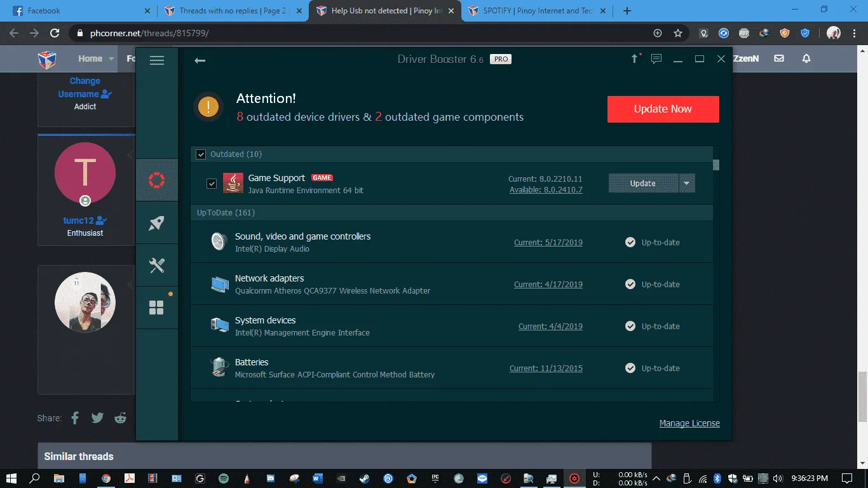The image size is (868, 488).
Task: Click the browser page scrollbar thumb
Action: (x=862, y=396)
